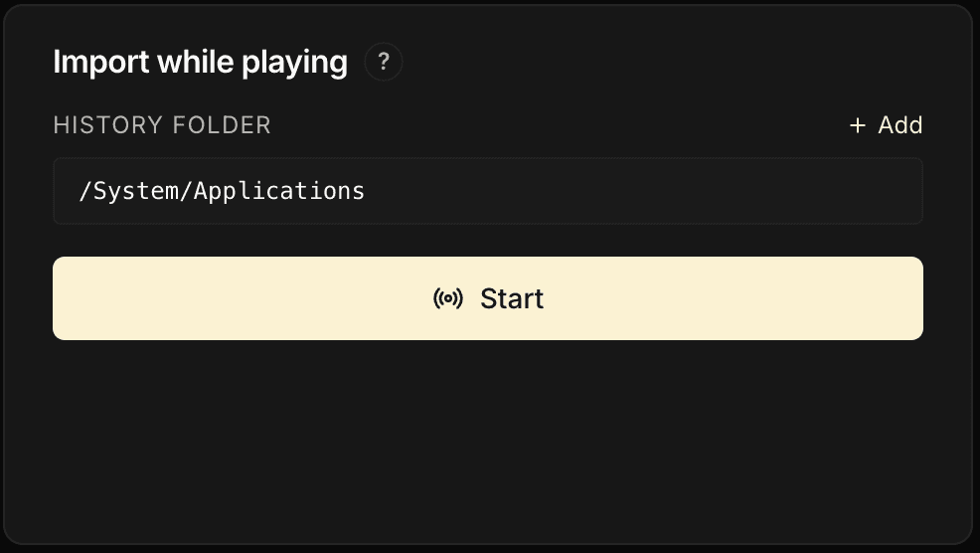Image resolution: width=980 pixels, height=553 pixels.
Task: Click the plus icon beside Add
Action: coord(858,126)
